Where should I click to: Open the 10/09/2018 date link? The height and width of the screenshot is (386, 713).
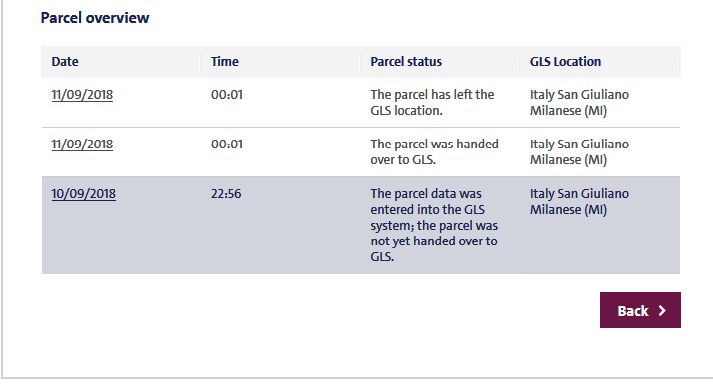[84, 194]
